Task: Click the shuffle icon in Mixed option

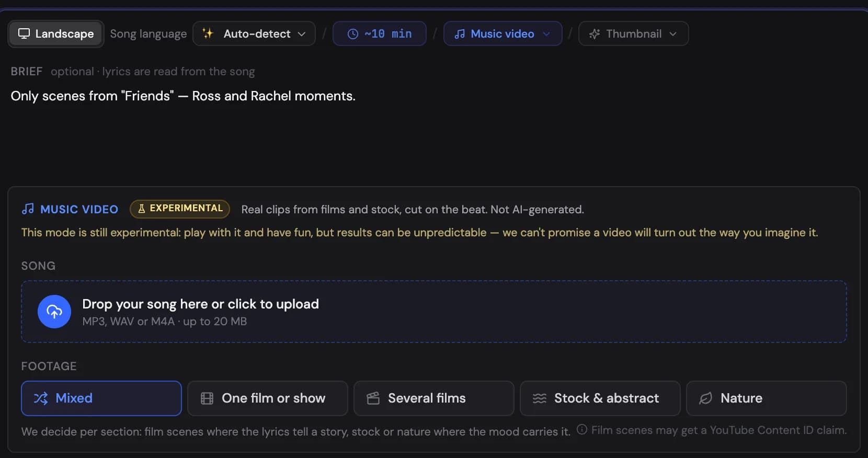Action: (41, 398)
